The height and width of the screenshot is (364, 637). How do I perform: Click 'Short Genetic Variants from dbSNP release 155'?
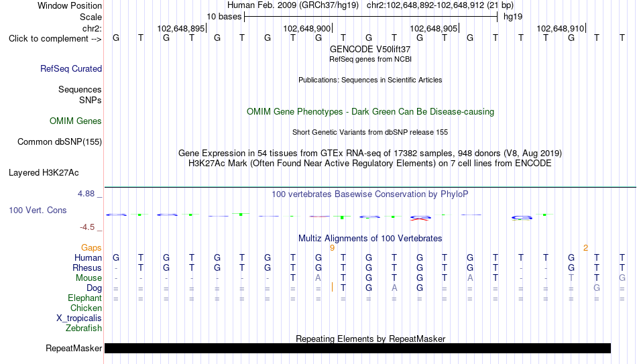(x=370, y=133)
